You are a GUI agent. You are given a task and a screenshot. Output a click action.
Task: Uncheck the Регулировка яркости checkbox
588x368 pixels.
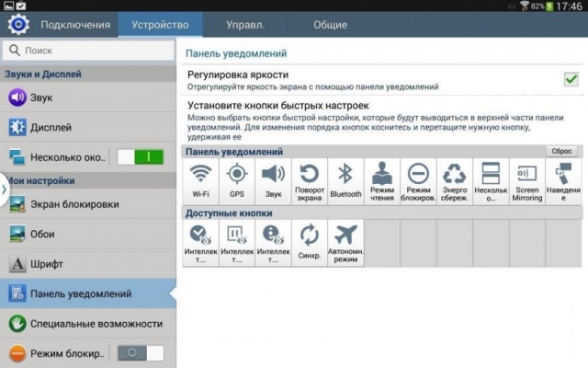pyautogui.click(x=571, y=80)
